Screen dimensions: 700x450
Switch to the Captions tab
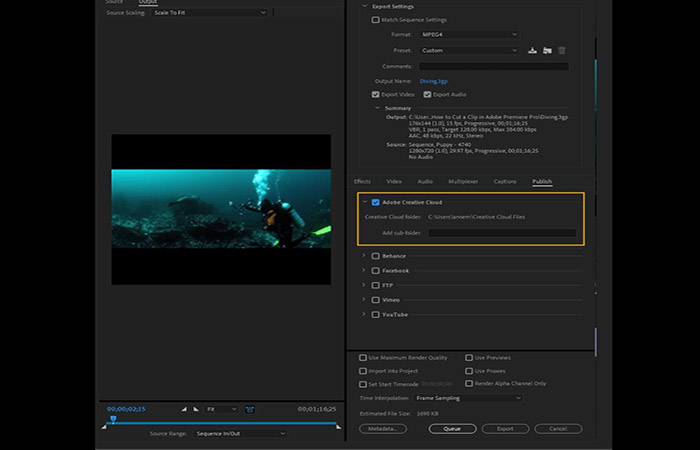point(505,181)
